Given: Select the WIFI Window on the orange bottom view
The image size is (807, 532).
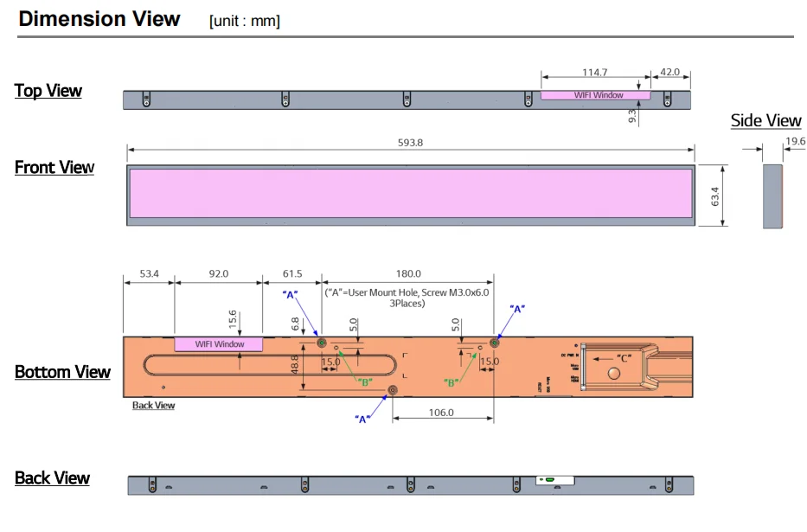Looking at the screenshot, I should (220, 344).
